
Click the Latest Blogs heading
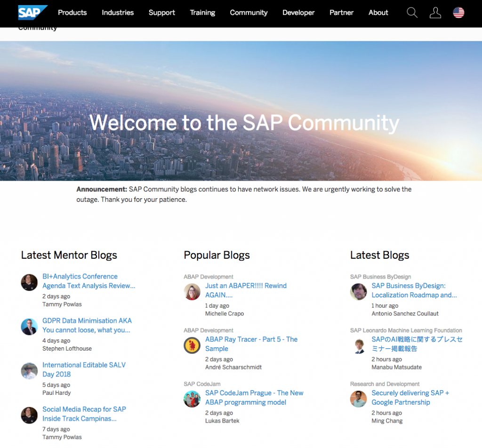pyautogui.click(x=380, y=256)
